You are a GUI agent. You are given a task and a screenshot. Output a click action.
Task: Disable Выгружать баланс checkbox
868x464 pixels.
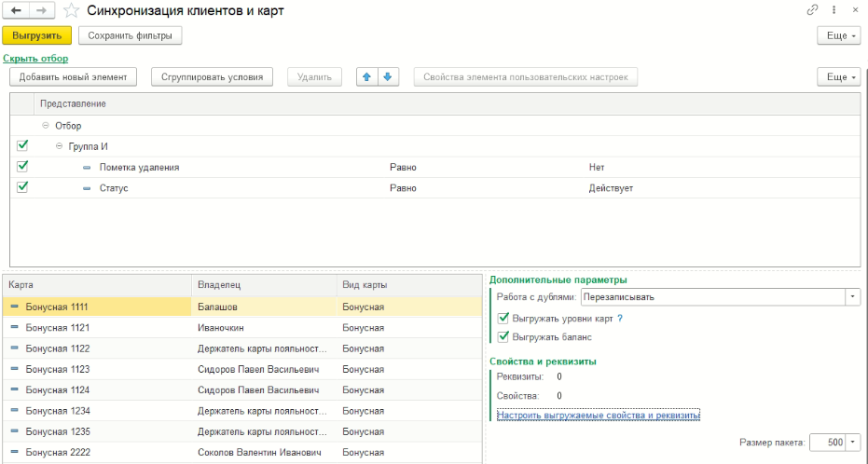(x=504, y=337)
